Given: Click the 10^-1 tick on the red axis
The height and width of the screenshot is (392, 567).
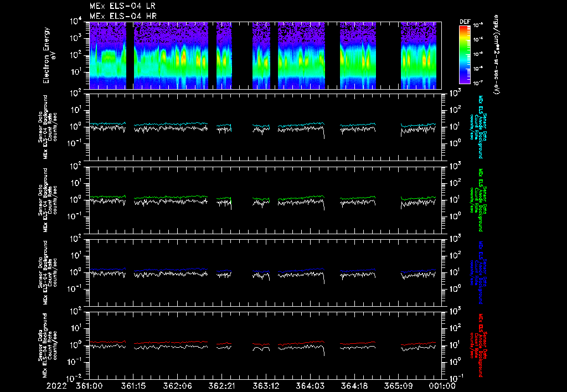Looking at the screenshot, I should click(x=457, y=378).
